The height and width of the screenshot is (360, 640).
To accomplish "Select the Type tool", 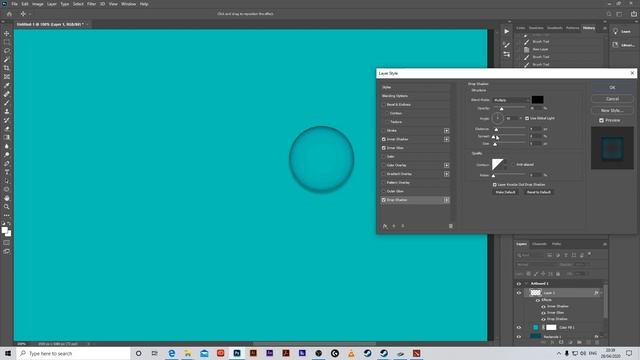I will [x=7, y=172].
